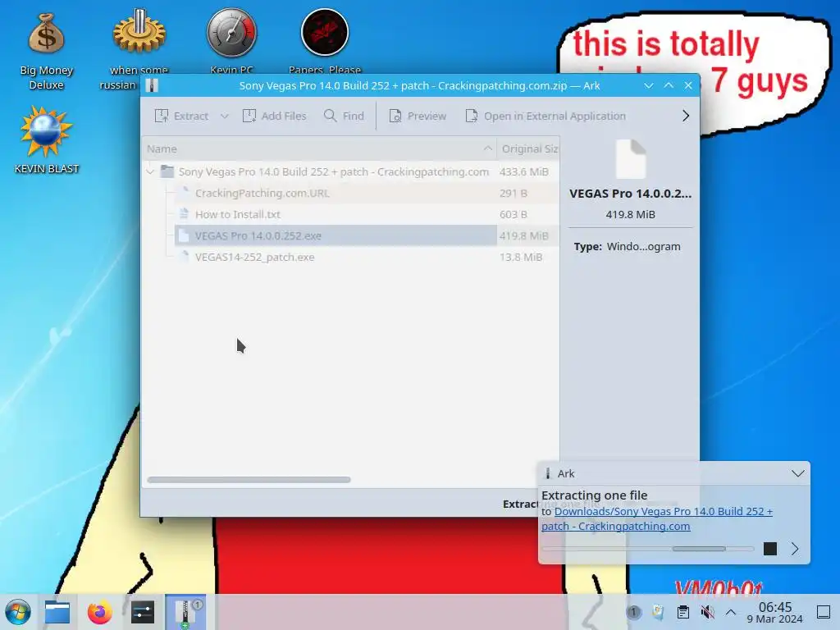Image resolution: width=840 pixels, height=630 pixels.
Task: Show hidden system tray icons arrow
Action: (x=731, y=612)
